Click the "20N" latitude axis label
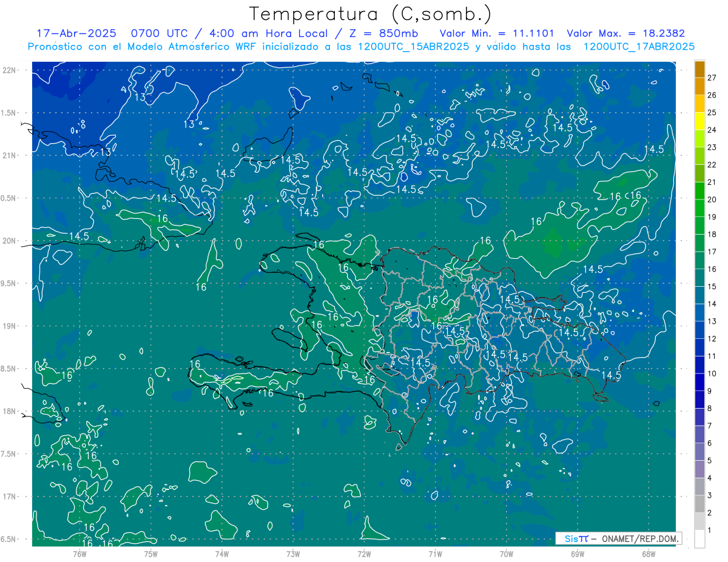The height and width of the screenshot is (562, 728). coord(10,241)
